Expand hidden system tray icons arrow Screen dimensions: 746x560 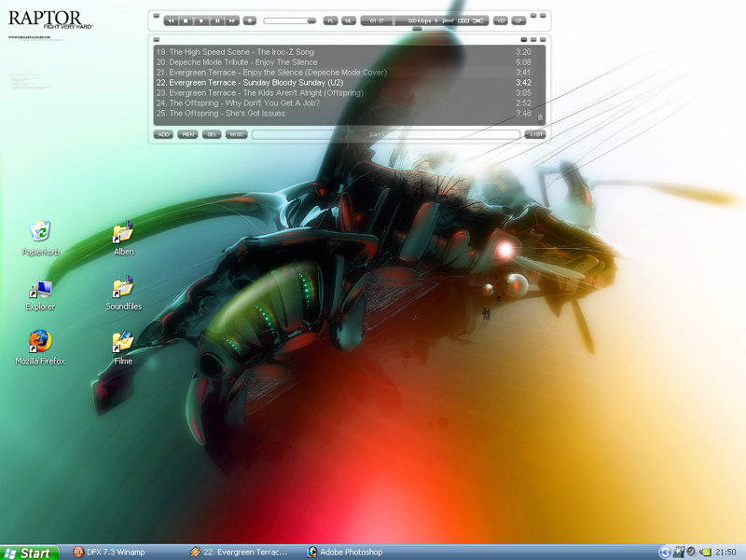pos(665,553)
